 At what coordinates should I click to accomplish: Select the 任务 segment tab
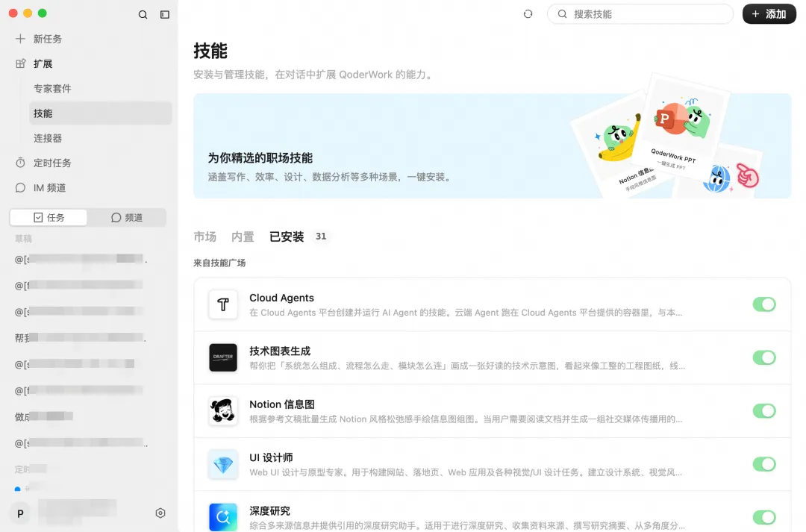coord(49,217)
